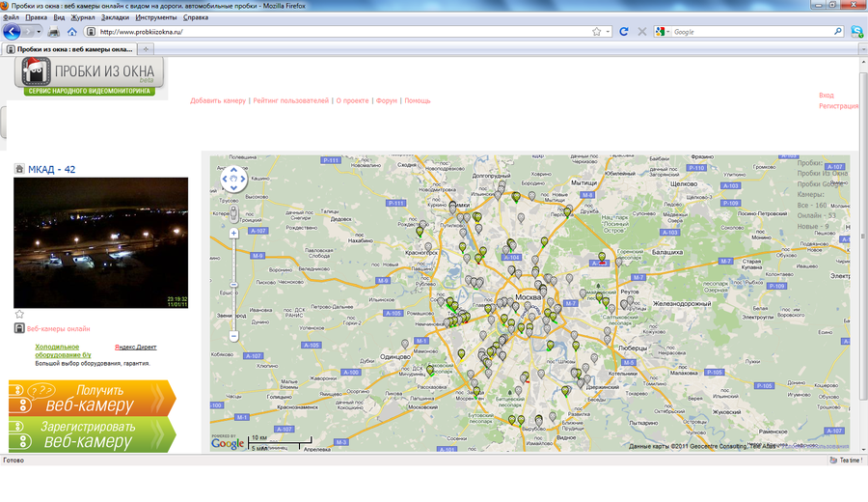
Task: Zoom in the map with plus button
Action: click(233, 233)
